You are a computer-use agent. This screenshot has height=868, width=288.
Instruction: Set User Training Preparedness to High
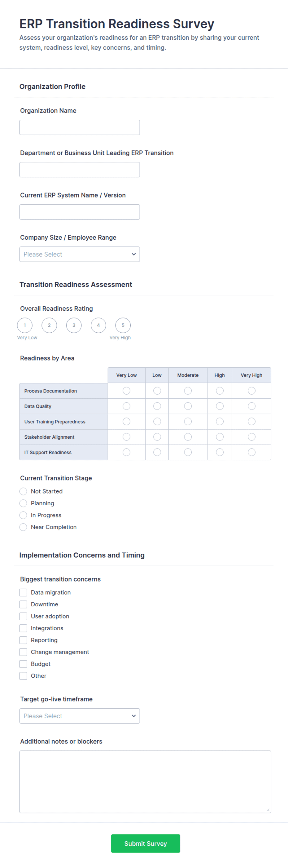(220, 421)
